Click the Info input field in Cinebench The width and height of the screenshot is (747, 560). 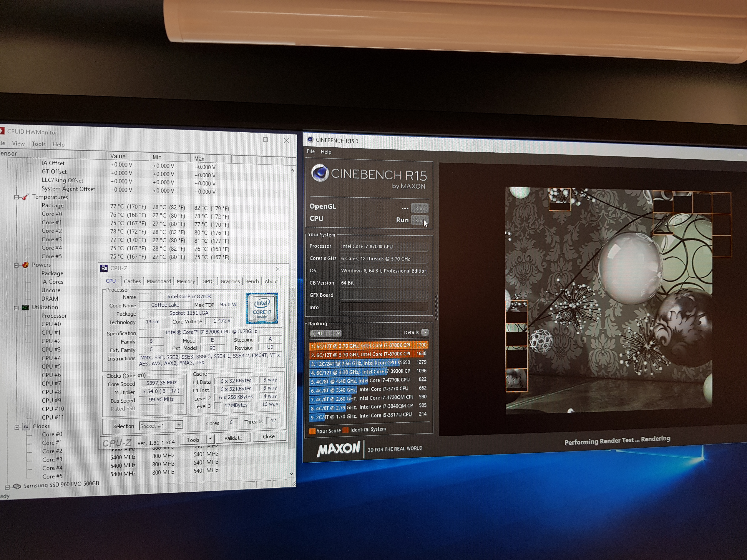[x=384, y=307]
